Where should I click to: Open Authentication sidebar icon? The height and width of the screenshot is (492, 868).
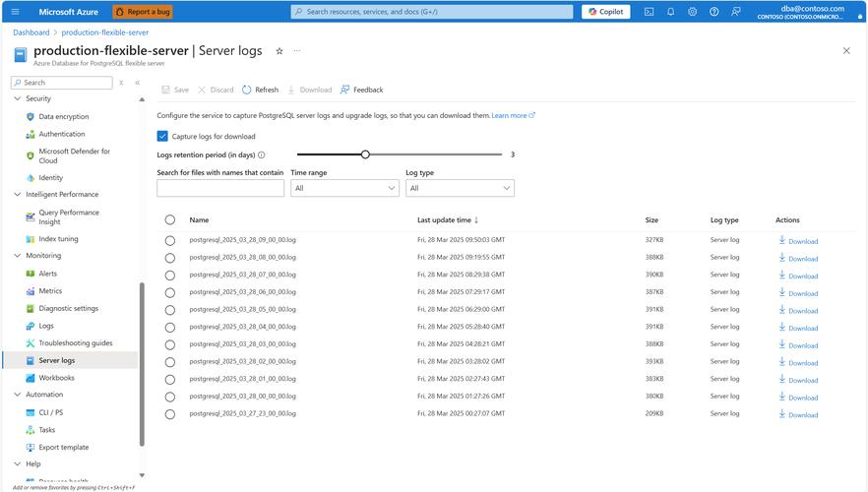click(x=31, y=134)
